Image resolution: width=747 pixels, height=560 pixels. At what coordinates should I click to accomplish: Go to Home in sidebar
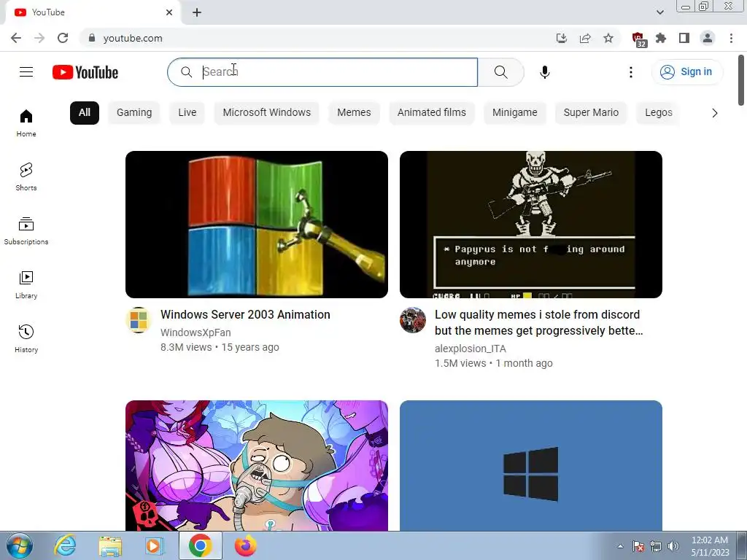(x=26, y=123)
